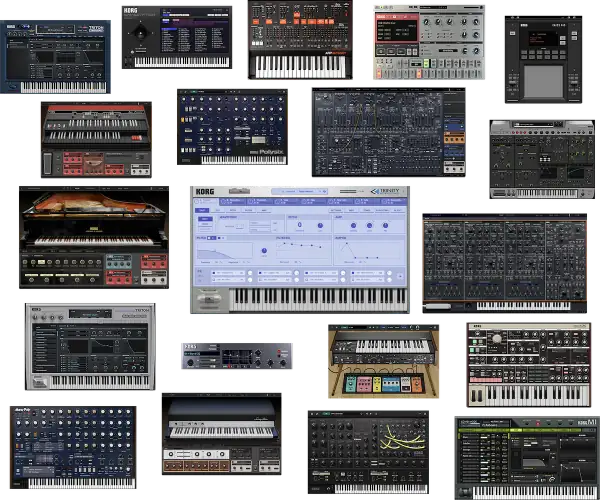The height and width of the screenshot is (500, 600).
Task: Open the Mono/Poly plugin screenshot
Action: 73,448
